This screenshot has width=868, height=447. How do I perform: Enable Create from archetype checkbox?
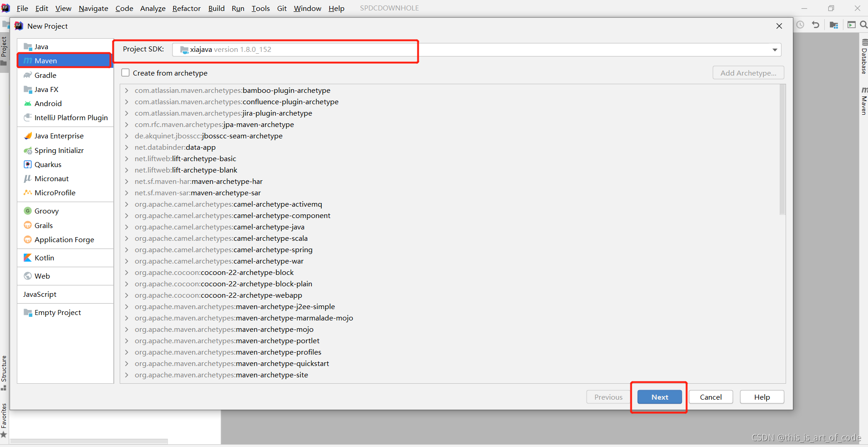126,73
